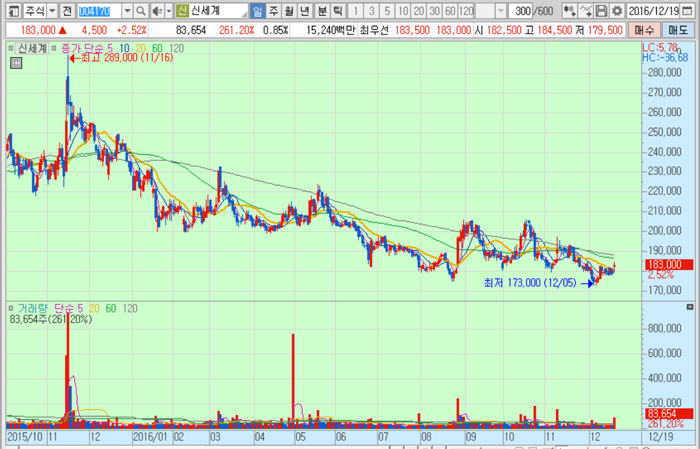The height and width of the screenshot is (449, 700).
Task: Click the grid table icon on the chart
Action: (x=16, y=63)
